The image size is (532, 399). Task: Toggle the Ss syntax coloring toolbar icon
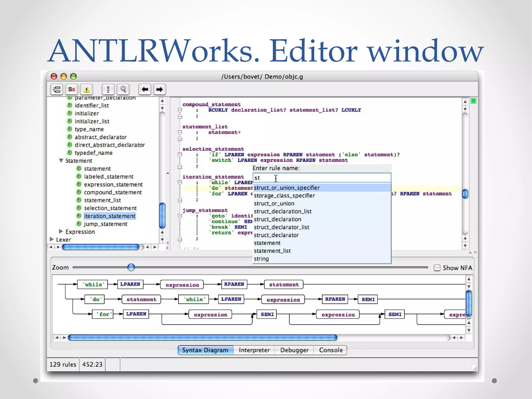(x=71, y=89)
